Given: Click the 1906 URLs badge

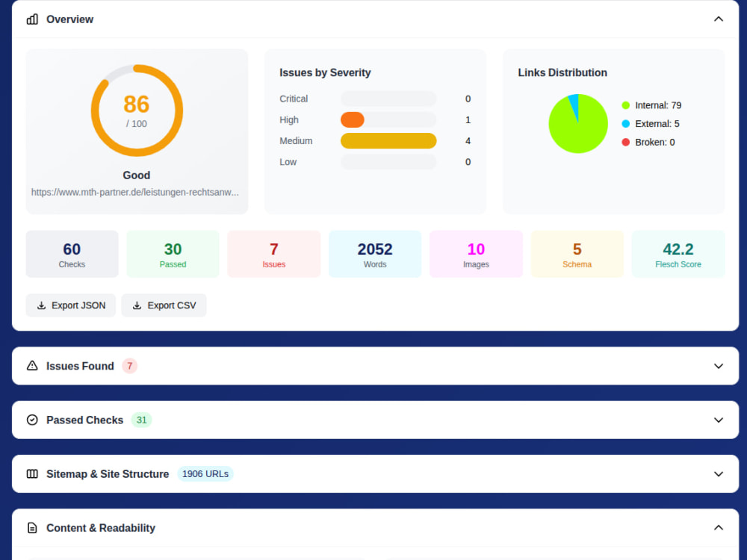Looking at the screenshot, I should pos(205,474).
